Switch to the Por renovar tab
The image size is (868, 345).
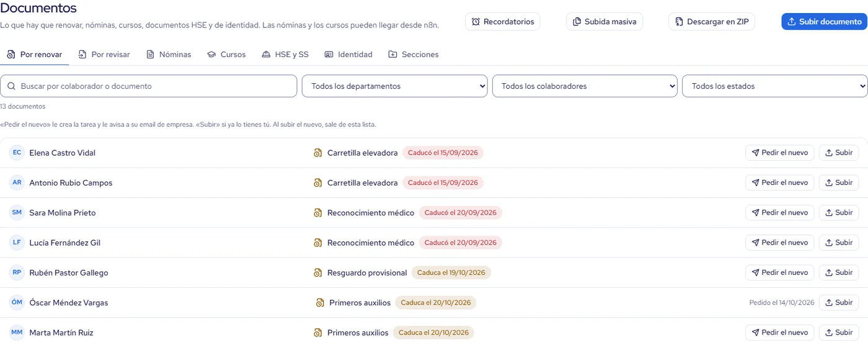[x=35, y=55]
